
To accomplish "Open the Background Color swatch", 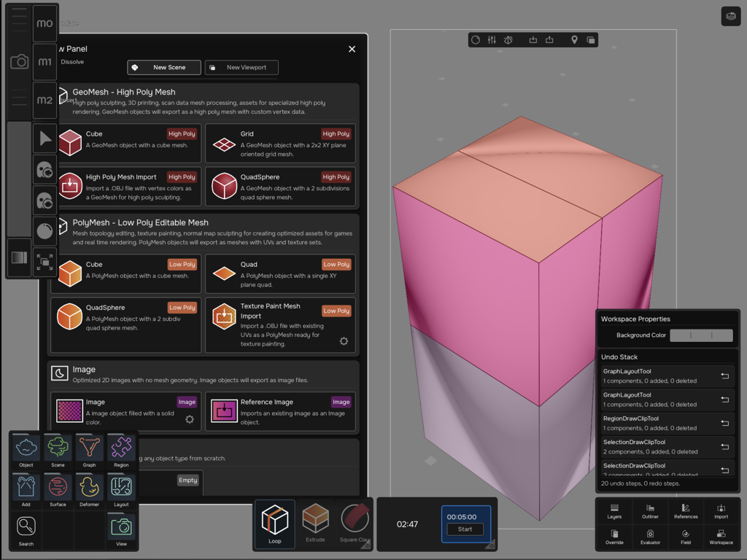I will pyautogui.click(x=701, y=335).
